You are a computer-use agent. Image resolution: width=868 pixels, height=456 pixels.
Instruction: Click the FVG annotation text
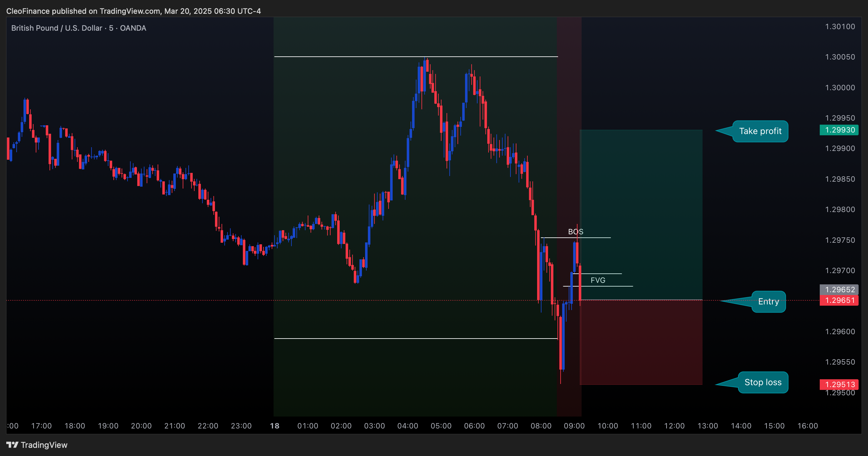598,280
